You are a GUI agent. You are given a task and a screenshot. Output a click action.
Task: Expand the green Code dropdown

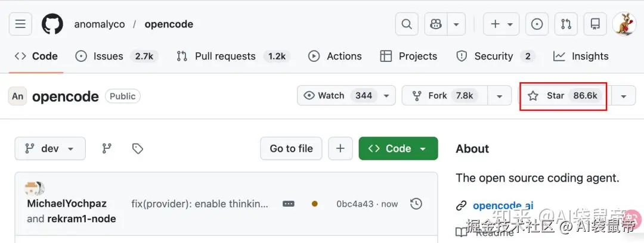(x=398, y=149)
